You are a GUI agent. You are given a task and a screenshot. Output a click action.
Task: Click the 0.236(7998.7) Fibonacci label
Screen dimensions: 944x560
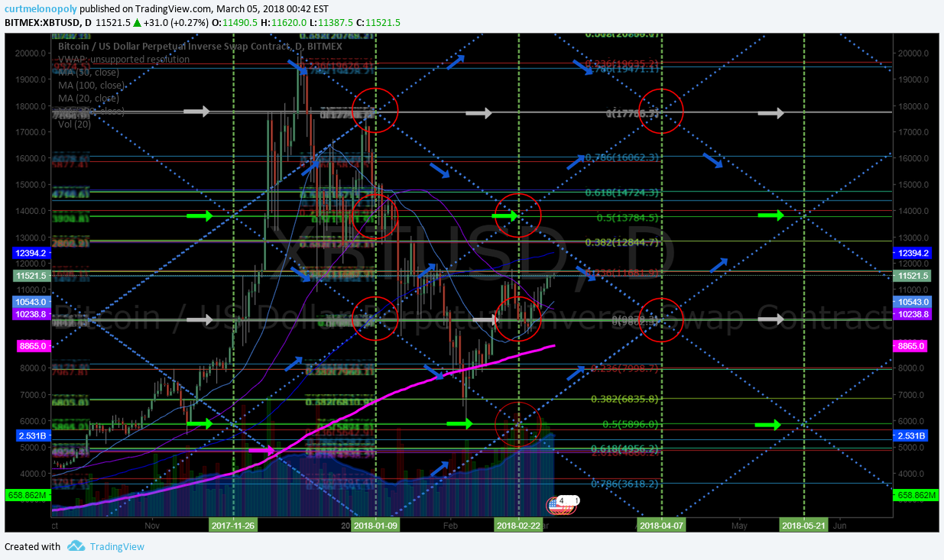(624, 369)
